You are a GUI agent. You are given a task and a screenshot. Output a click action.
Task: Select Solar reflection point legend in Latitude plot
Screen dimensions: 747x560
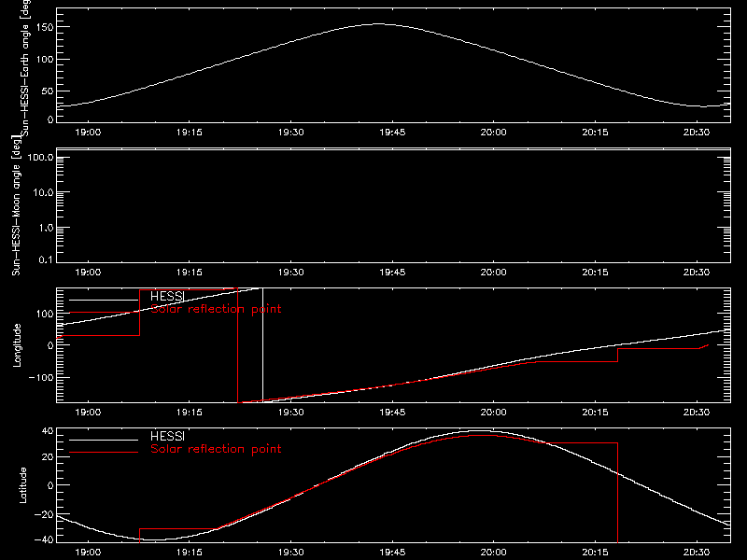[x=216, y=449]
